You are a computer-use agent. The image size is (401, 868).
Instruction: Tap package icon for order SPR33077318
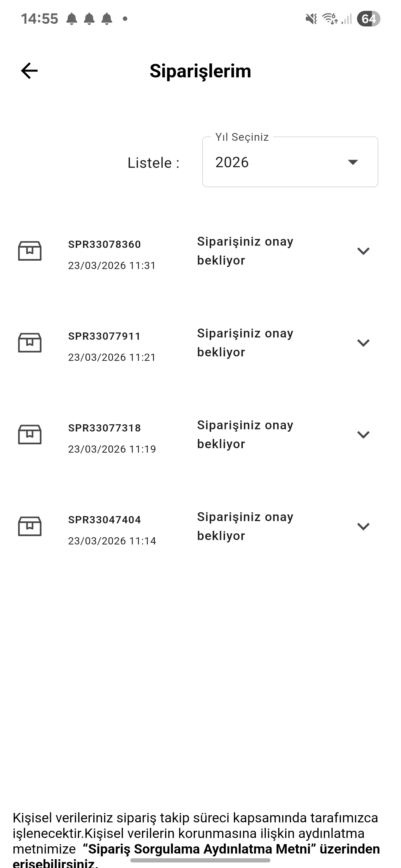30,435
